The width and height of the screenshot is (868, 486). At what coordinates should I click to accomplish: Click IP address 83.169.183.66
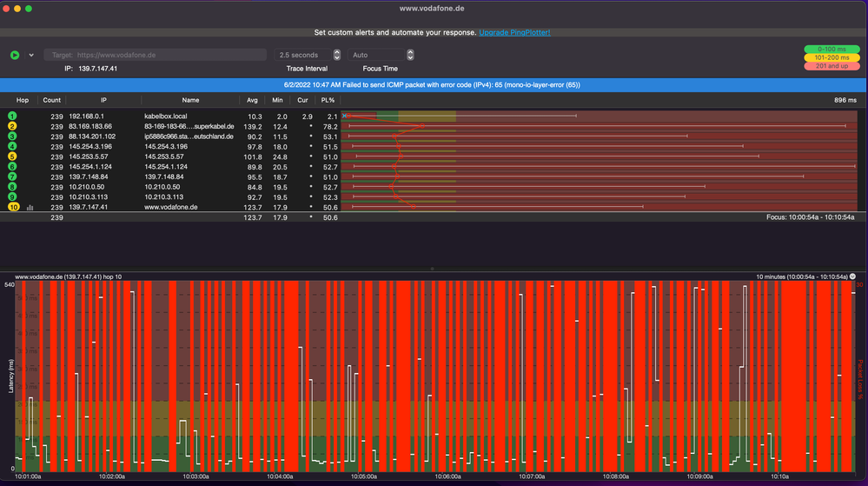90,126
